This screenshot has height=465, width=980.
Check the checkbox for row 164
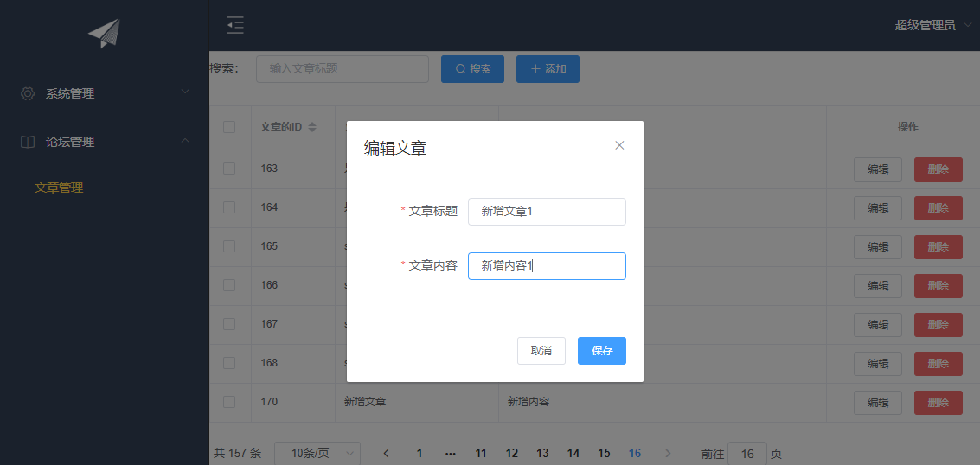(229, 207)
